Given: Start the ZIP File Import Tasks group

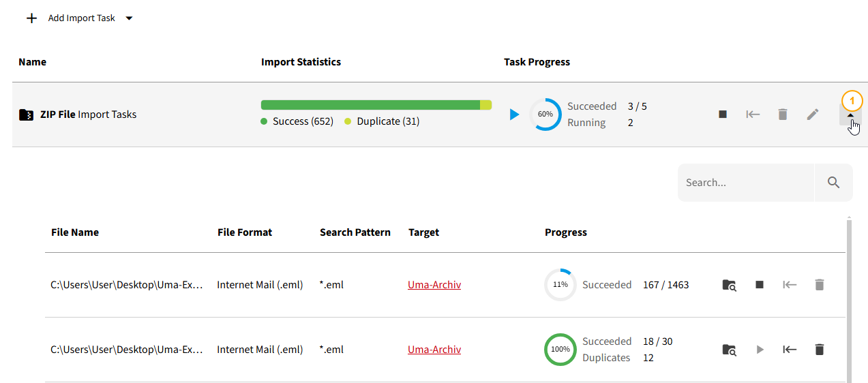Looking at the screenshot, I should [514, 114].
